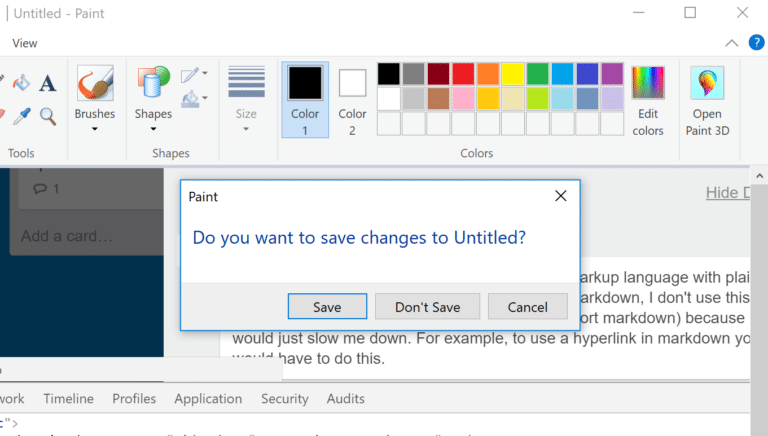Select the Text tool

coord(47,83)
